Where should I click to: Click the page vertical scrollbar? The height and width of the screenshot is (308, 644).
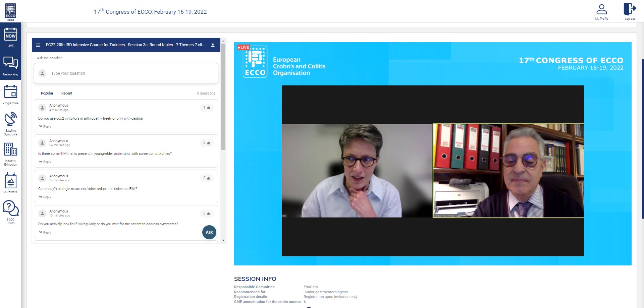click(643, 139)
